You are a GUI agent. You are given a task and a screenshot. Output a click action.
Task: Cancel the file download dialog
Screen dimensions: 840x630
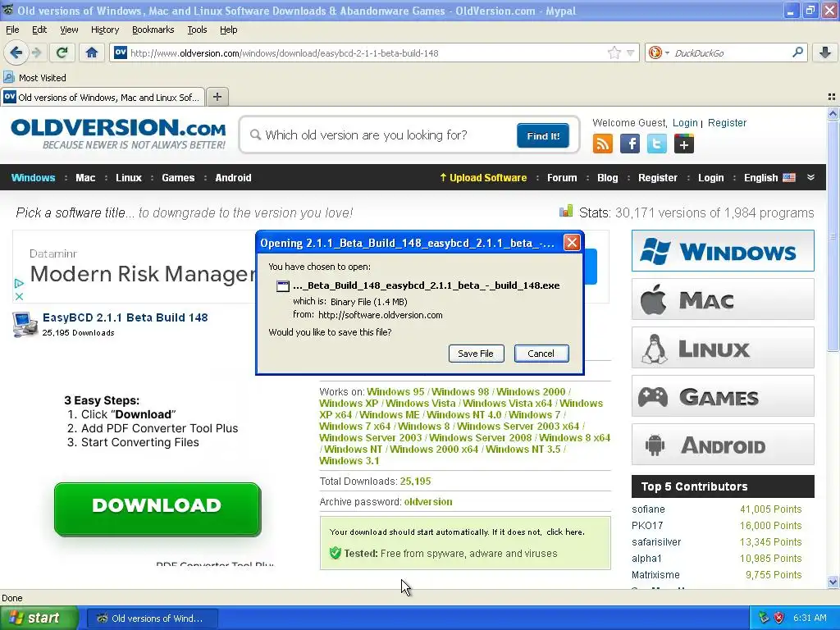pyautogui.click(x=541, y=354)
